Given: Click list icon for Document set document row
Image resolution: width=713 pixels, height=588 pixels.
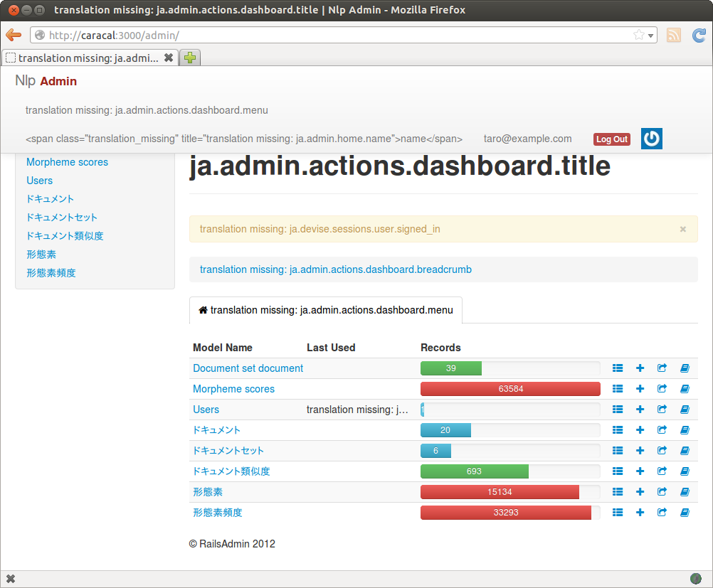Looking at the screenshot, I should tap(618, 368).
